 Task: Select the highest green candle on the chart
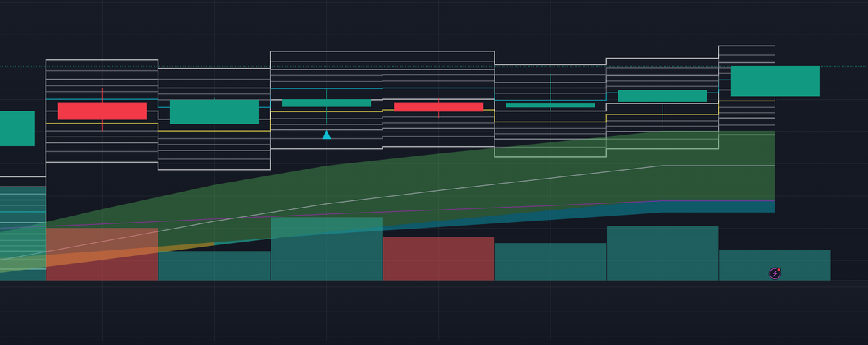775,81
